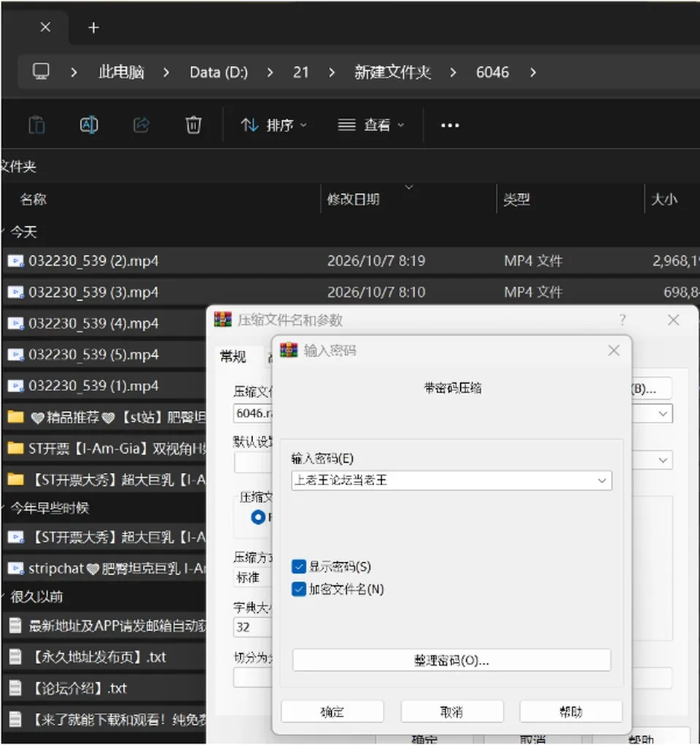Click the WinRAR icon in 输入密码 title bar
This screenshot has width=700, height=745.
289,350
